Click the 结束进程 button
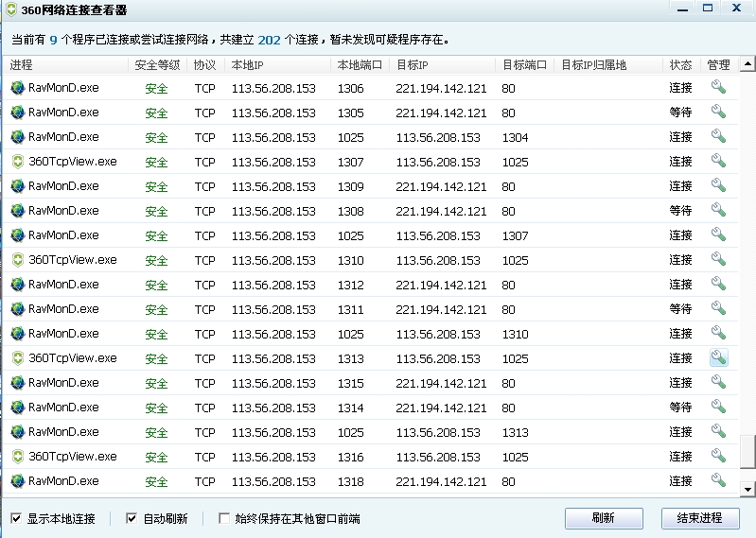The image size is (756, 538). click(700, 518)
